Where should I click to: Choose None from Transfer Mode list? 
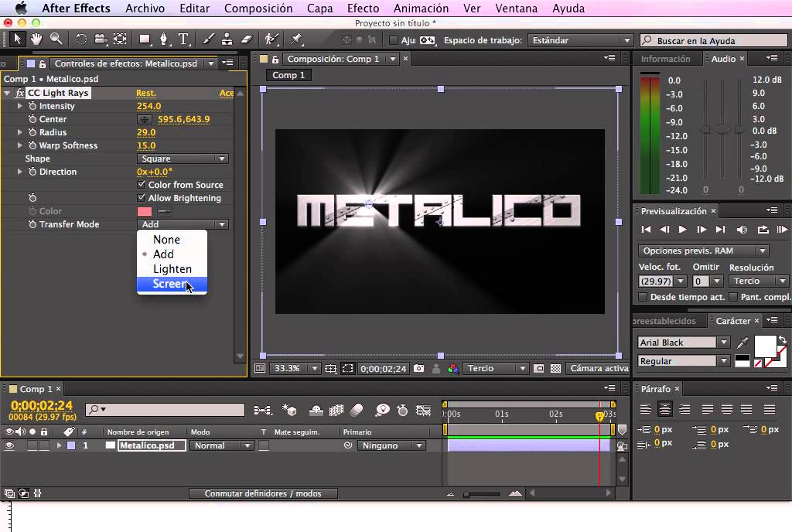click(172, 240)
